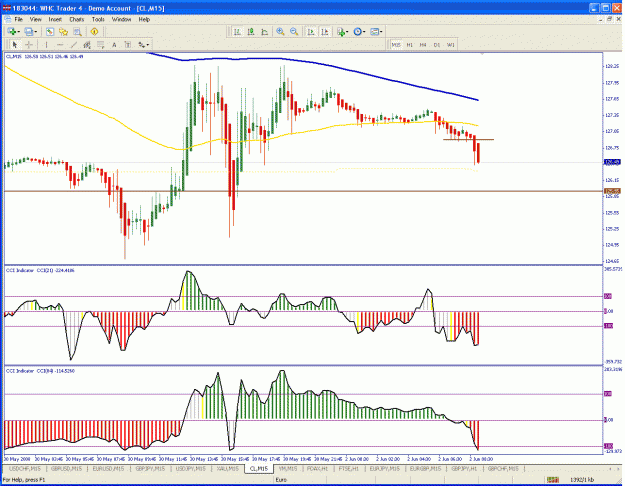The image size is (625, 486).
Task: Switch to the EURUSD,M15 chart tab
Action: point(108,468)
